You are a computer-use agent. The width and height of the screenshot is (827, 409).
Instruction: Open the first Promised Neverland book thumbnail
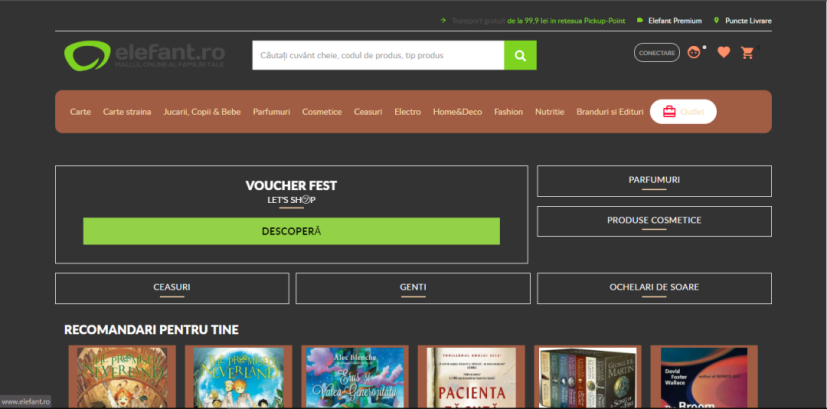(122, 376)
